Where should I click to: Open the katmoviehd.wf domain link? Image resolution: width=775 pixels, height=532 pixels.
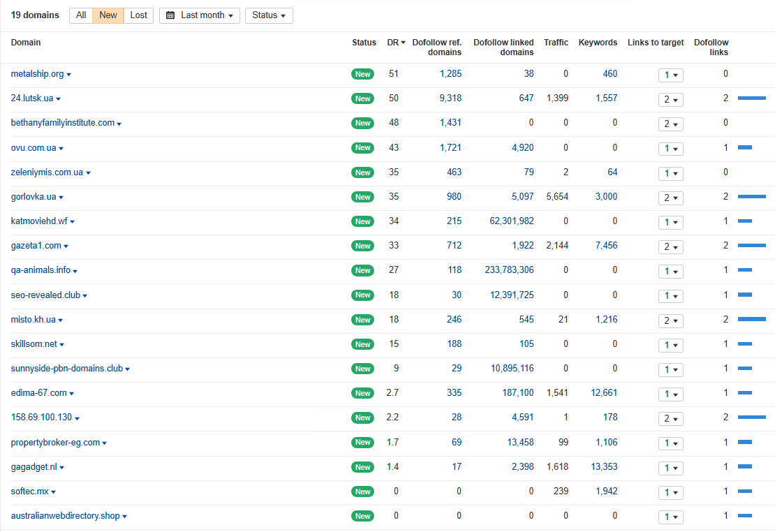39,221
